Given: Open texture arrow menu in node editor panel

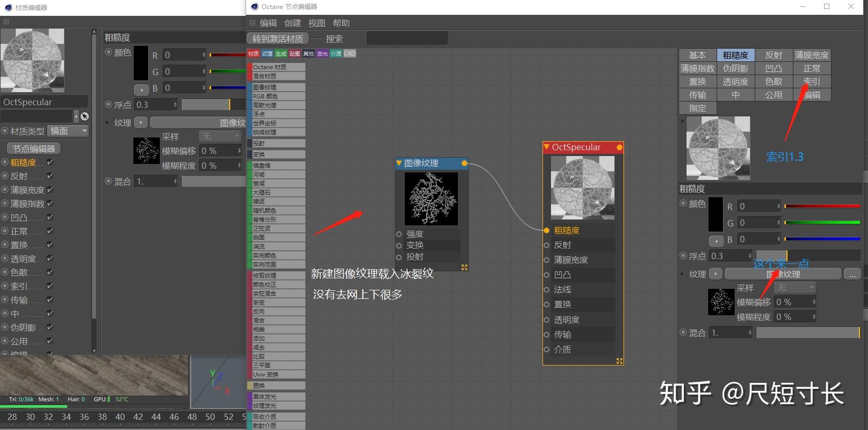Looking at the screenshot, I should (x=716, y=274).
